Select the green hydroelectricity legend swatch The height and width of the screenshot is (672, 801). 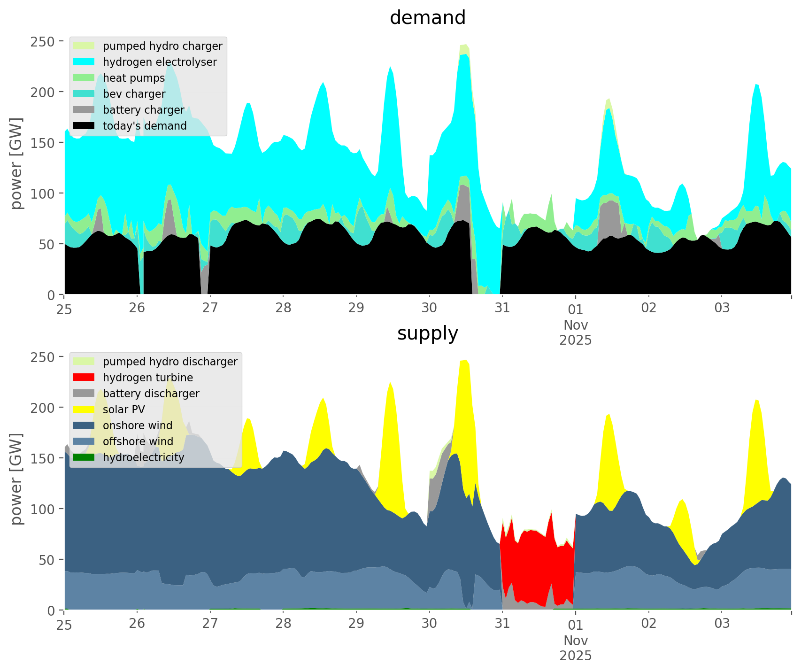click(x=84, y=457)
